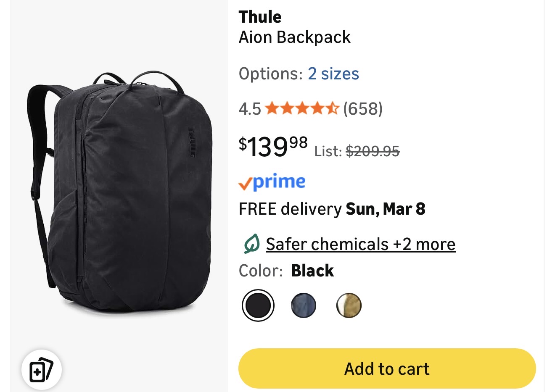Click the green leaf sustainability icon
This screenshot has height=392, width=555.
point(251,244)
